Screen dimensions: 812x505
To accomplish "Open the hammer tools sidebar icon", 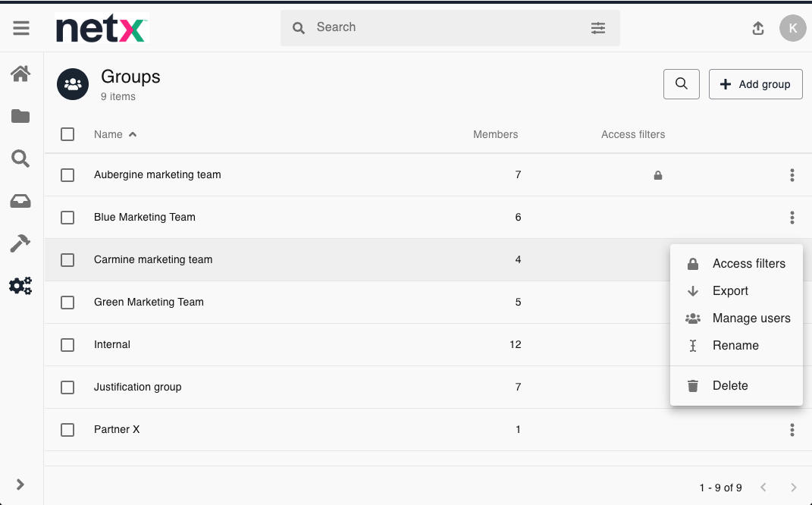I will 20,243.
